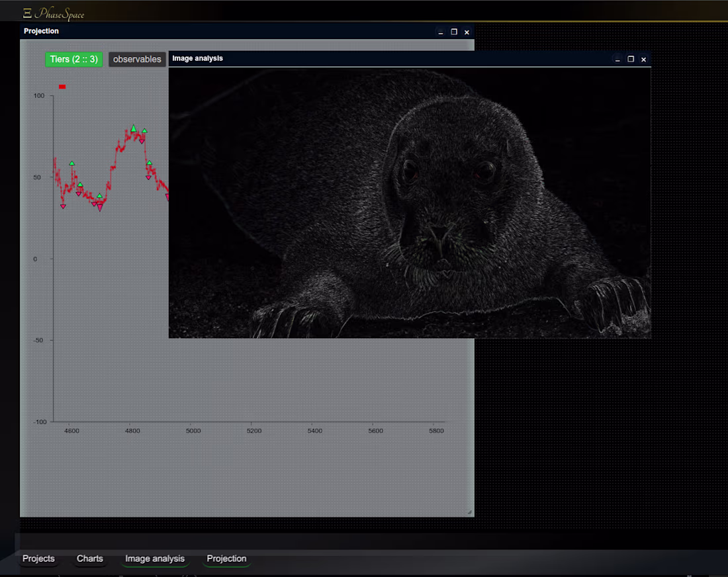Click the PhaseSpace logo text

click(60, 13)
